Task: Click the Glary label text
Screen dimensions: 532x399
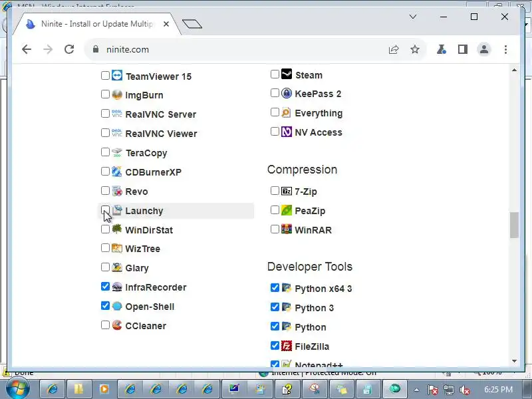Action: (x=137, y=268)
